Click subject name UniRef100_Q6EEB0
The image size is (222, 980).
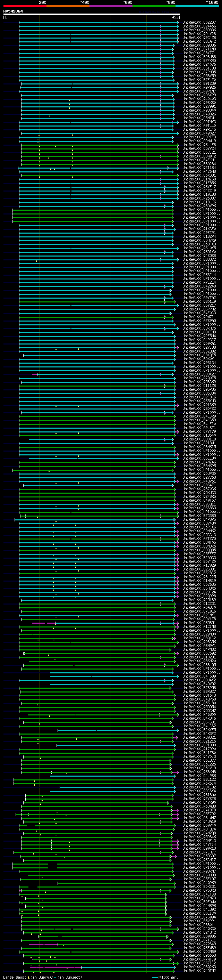(199, 459)
